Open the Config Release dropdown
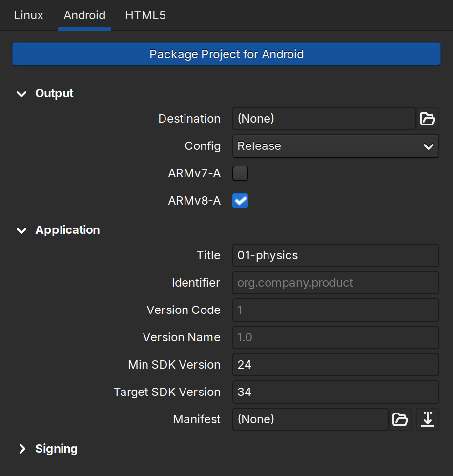 click(336, 146)
